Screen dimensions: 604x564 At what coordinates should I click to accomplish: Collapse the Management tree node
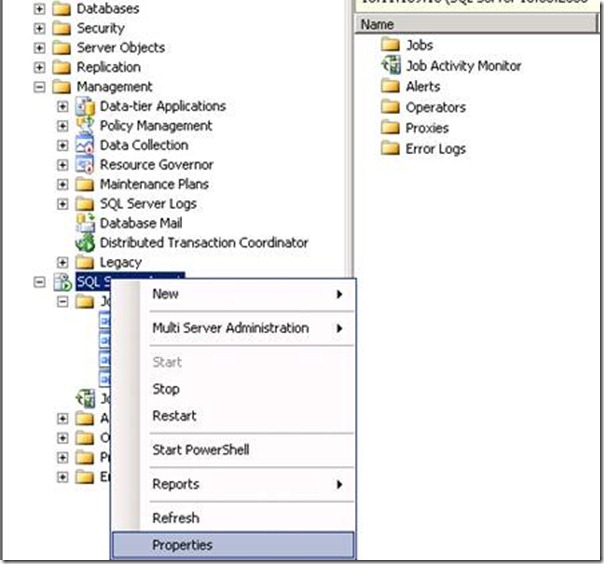(x=40, y=87)
